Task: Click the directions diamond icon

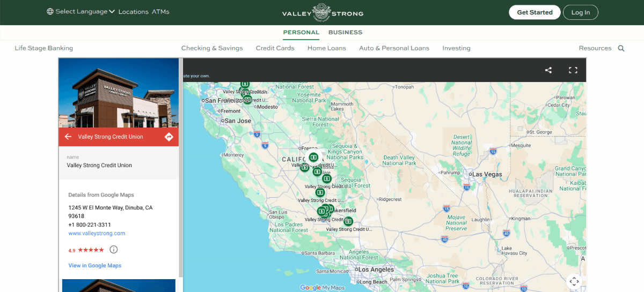Action: click(x=169, y=137)
